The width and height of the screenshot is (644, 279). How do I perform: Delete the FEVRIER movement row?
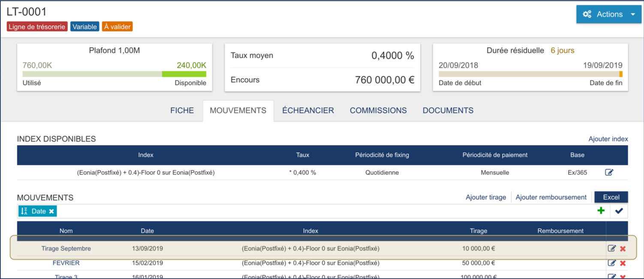click(623, 263)
